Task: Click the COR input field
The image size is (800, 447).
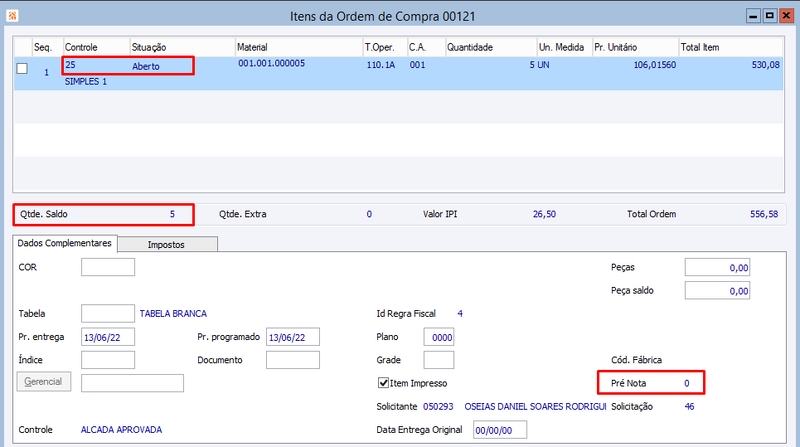Action: (x=108, y=267)
